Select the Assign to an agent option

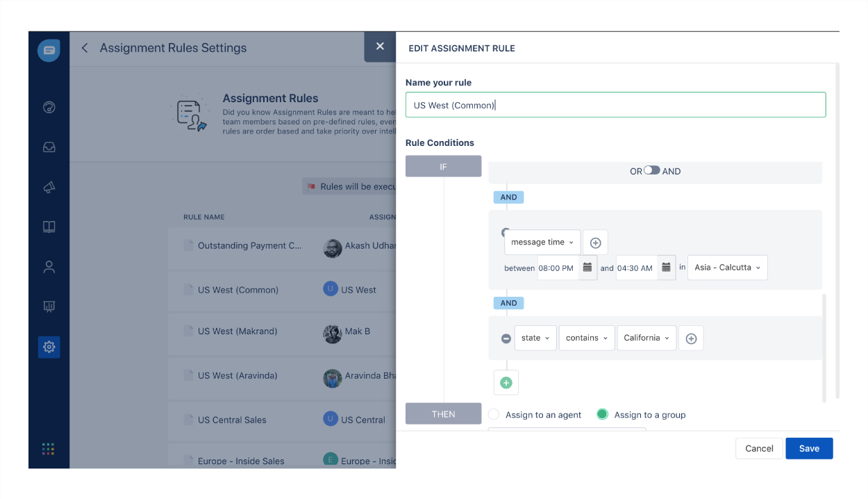(x=494, y=414)
